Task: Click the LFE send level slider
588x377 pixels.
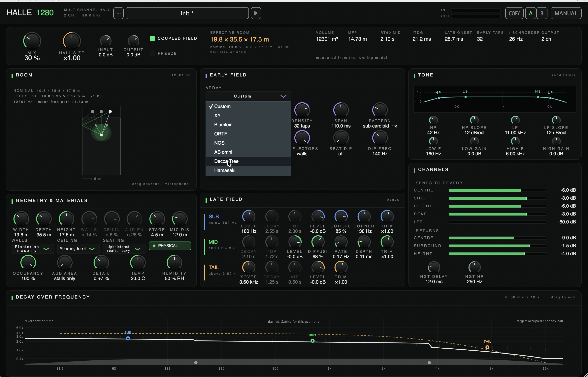Action: pos(497,222)
